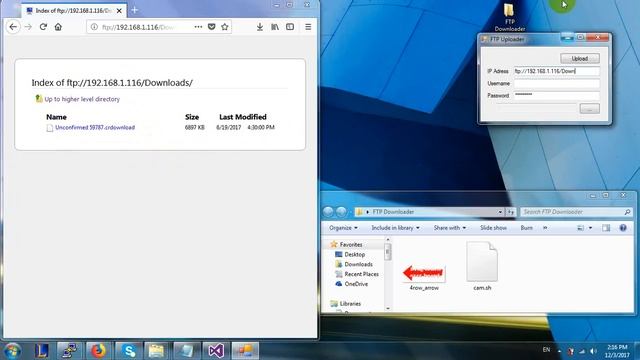Open a new Firefox tab

[135, 10]
